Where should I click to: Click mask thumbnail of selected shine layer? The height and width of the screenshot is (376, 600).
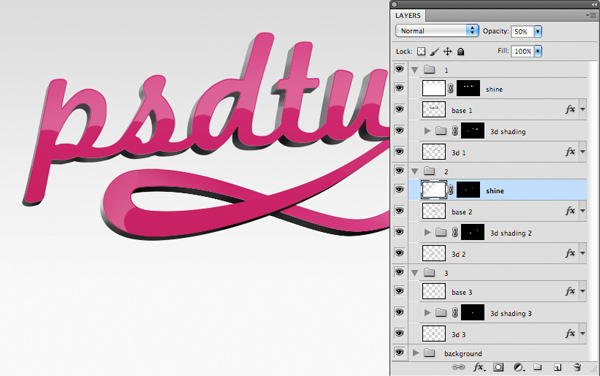468,190
